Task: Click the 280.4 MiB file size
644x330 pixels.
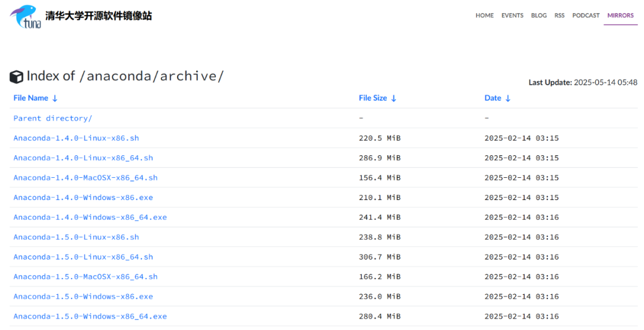Action: click(379, 316)
